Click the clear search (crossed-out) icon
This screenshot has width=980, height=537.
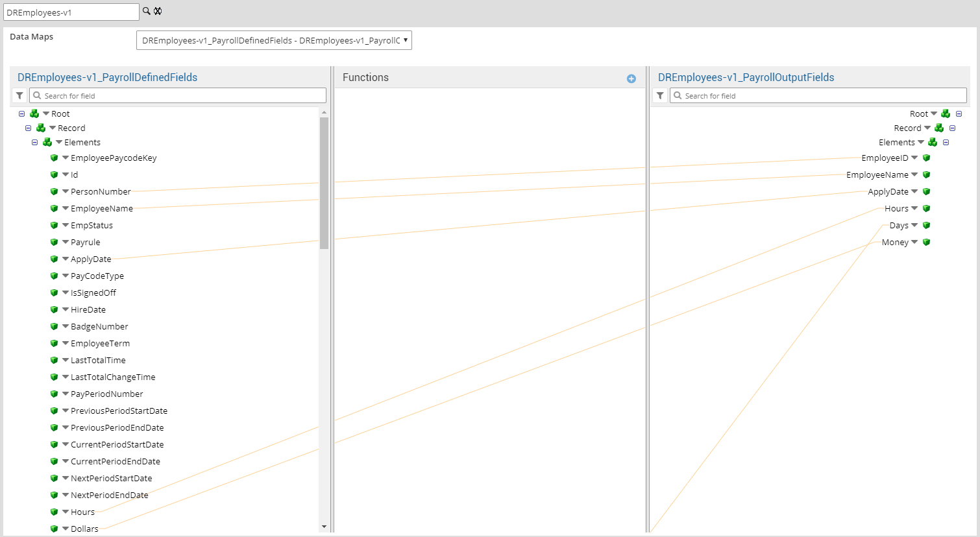coord(157,11)
